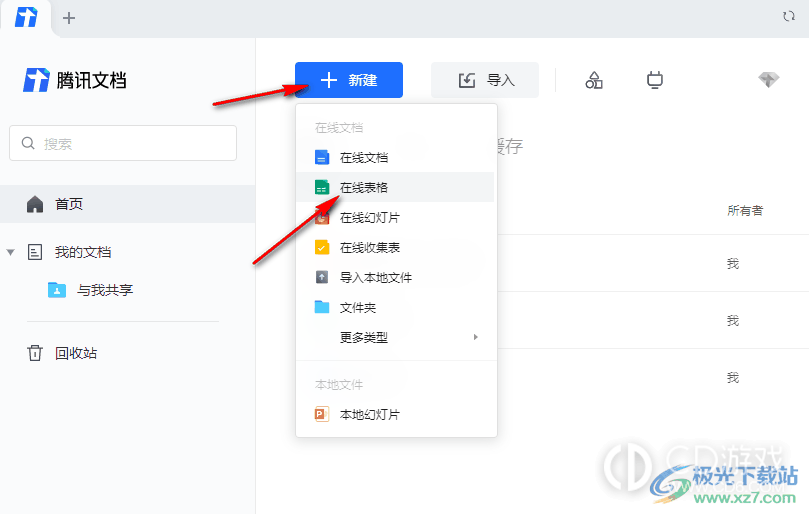Choose 在线收集表 from the menu

(x=395, y=247)
